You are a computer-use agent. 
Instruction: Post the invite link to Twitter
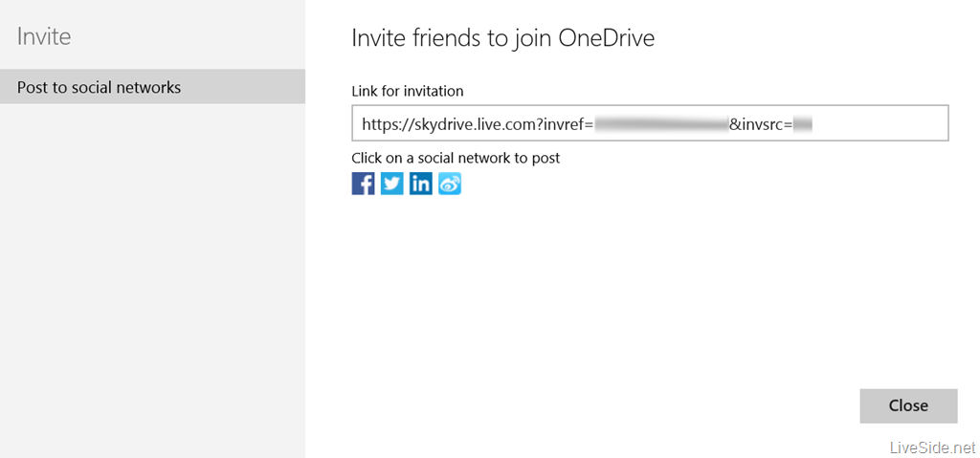(391, 184)
